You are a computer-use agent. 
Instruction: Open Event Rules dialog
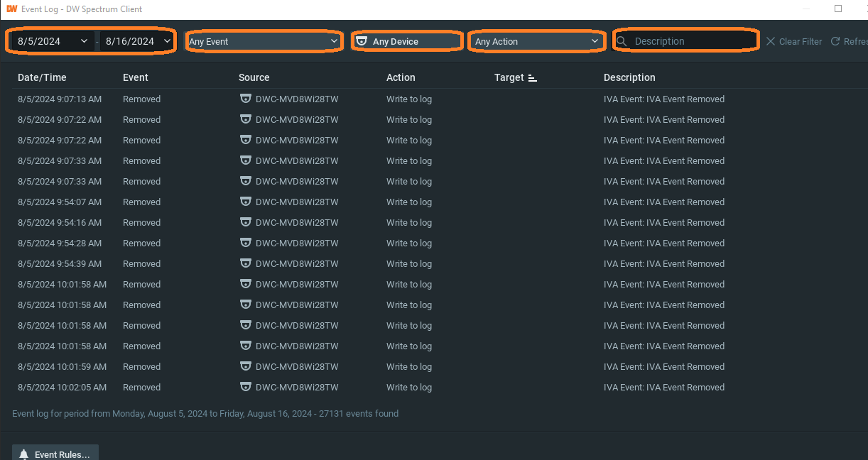pos(55,454)
